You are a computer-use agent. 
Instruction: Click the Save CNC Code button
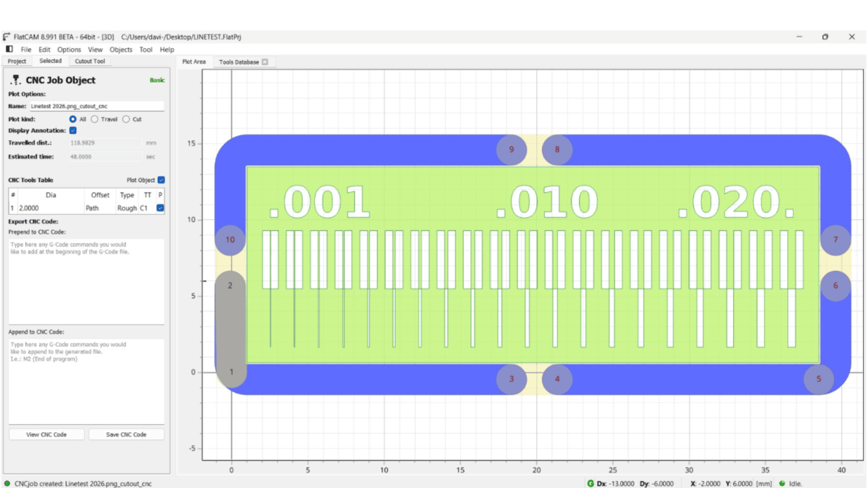click(126, 434)
